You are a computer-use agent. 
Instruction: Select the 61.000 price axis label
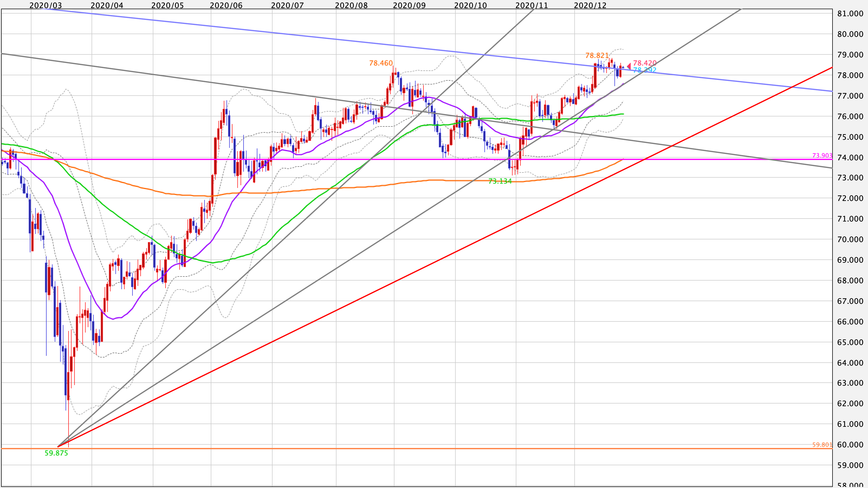coord(850,424)
